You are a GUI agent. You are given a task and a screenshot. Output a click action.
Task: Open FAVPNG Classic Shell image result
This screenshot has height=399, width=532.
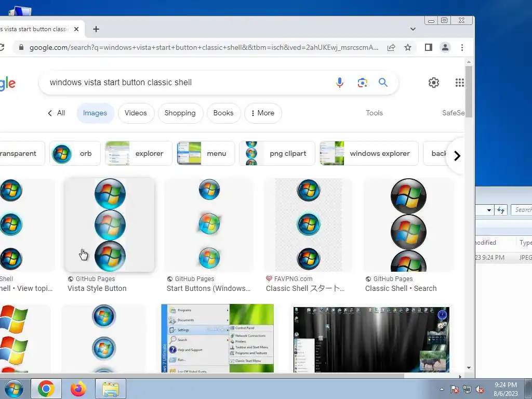coord(308,224)
